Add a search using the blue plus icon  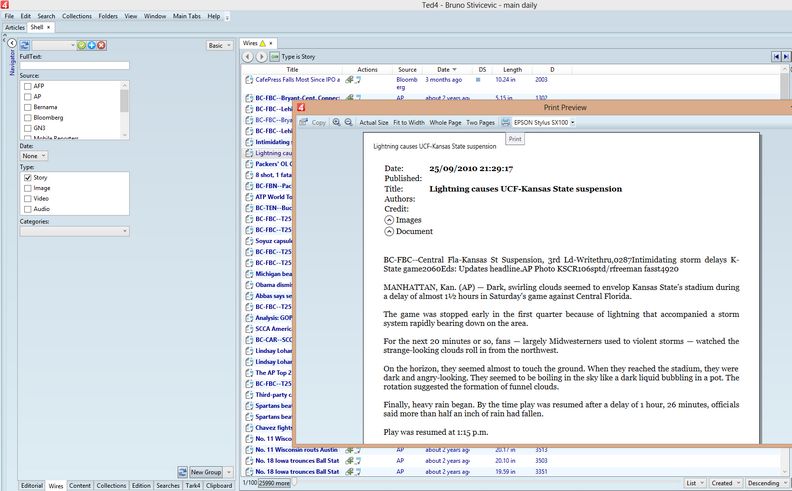click(x=91, y=45)
